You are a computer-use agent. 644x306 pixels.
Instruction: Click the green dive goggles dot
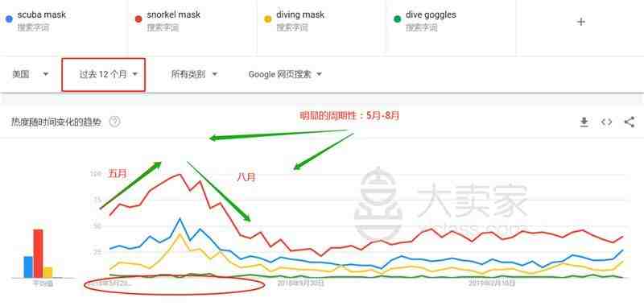point(397,19)
